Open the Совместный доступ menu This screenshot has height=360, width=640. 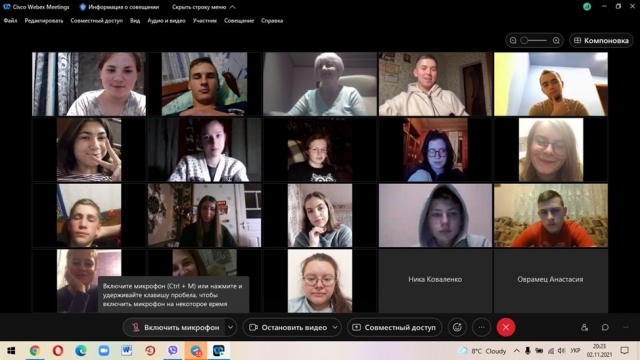[x=96, y=20]
